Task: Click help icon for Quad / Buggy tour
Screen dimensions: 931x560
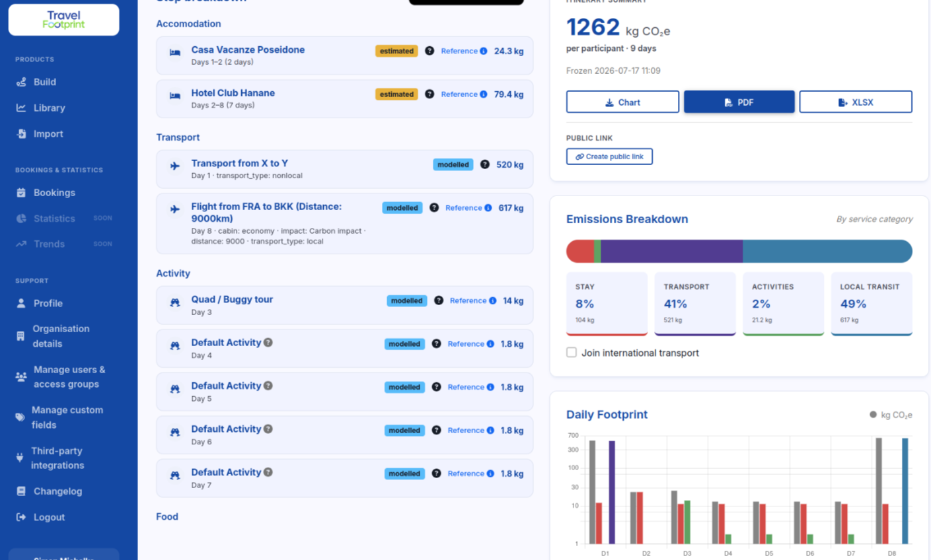Action: coord(439,300)
